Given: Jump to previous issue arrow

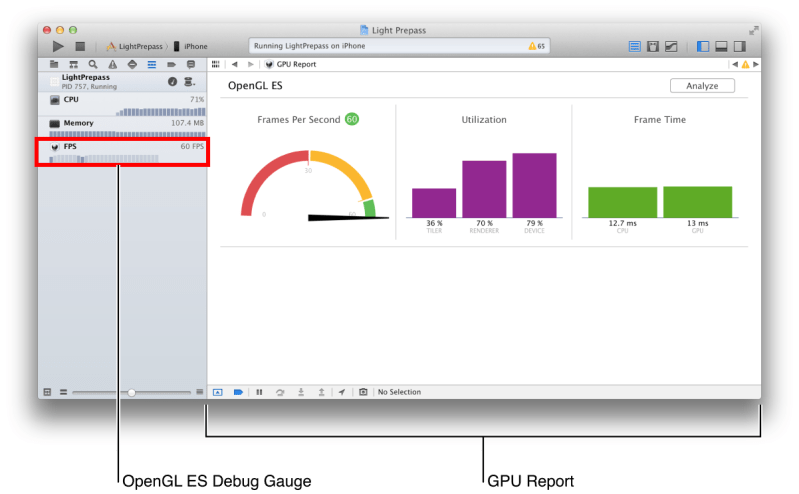Looking at the screenshot, I should (x=735, y=64).
